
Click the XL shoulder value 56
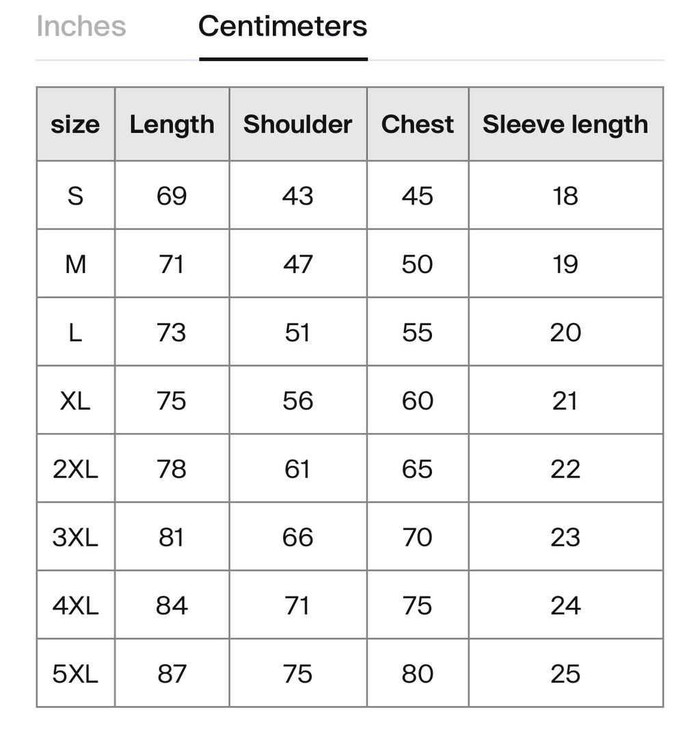click(297, 401)
